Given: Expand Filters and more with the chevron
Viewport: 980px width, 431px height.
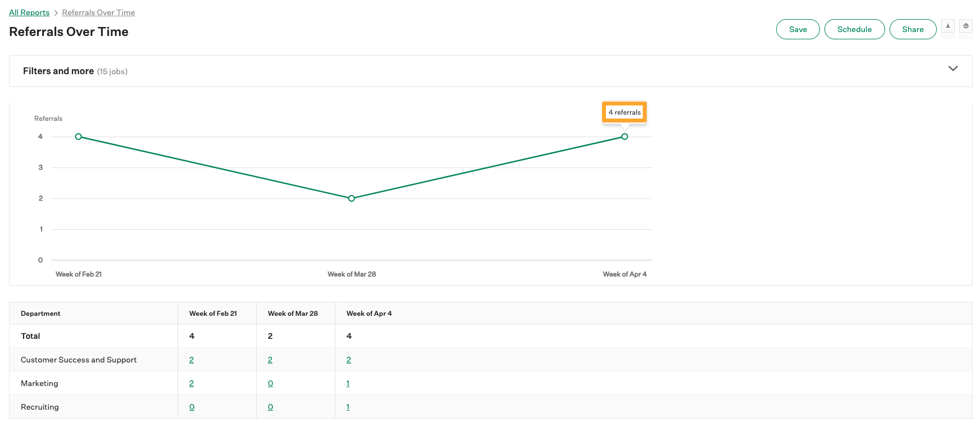Looking at the screenshot, I should (953, 69).
